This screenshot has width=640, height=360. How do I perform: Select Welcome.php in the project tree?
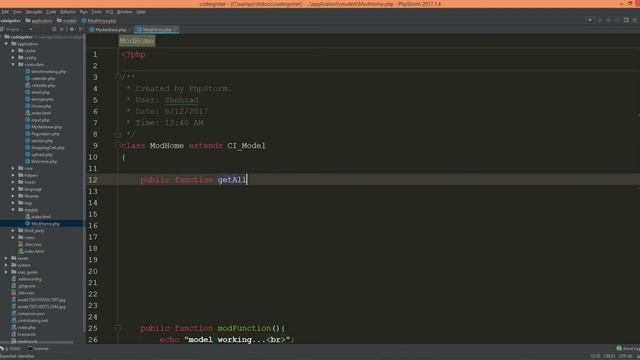pyautogui.click(x=41, y=162)
